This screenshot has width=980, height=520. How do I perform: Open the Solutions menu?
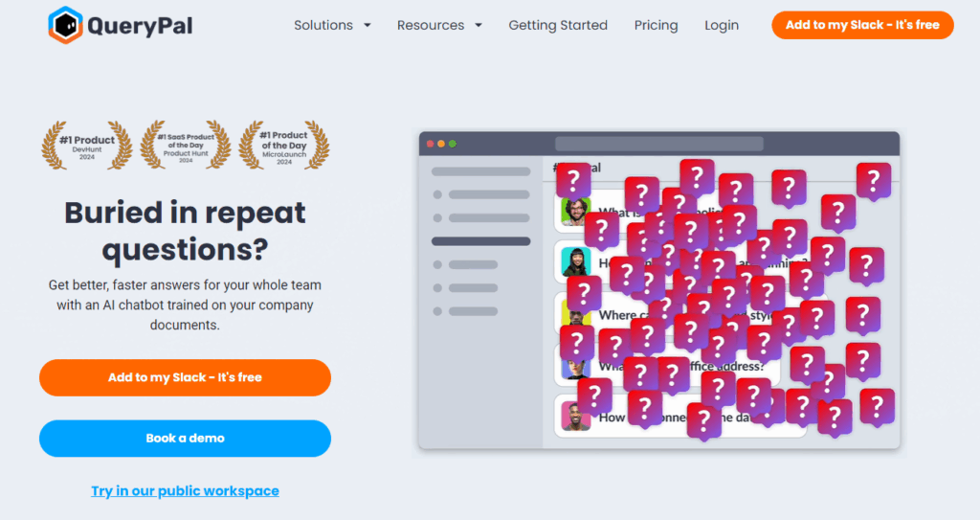pyautogui.click(x=323, y=26)
